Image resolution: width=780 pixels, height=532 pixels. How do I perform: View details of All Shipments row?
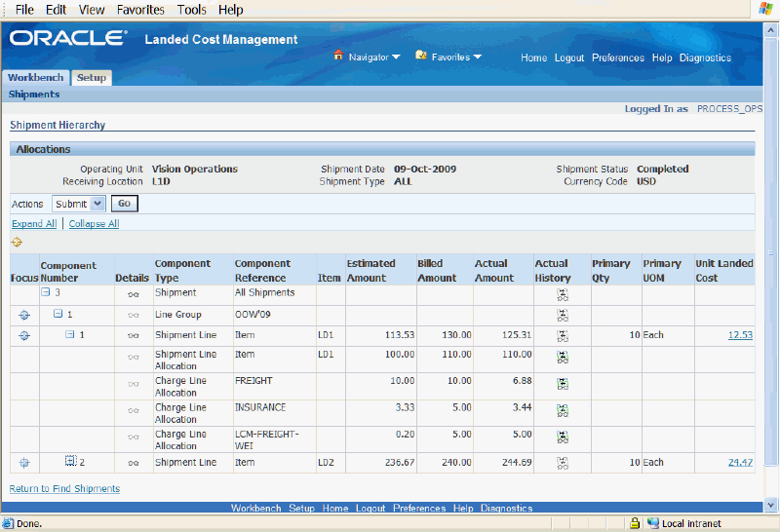coord(133,294)
